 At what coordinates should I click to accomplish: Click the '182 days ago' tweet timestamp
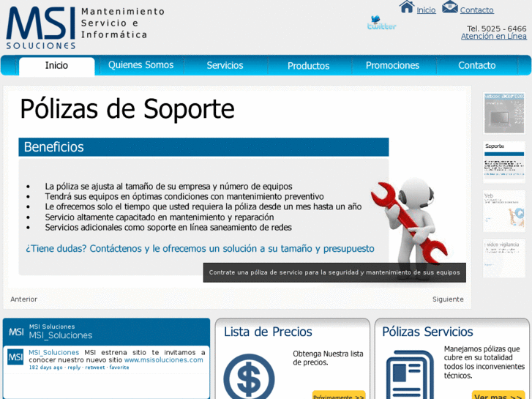click(46, 368)
